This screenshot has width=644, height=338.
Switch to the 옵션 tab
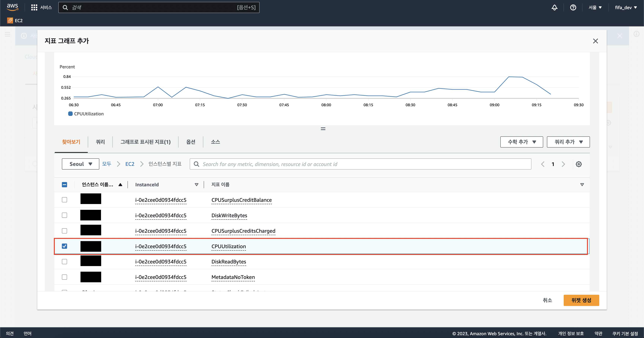click(190, 142)
